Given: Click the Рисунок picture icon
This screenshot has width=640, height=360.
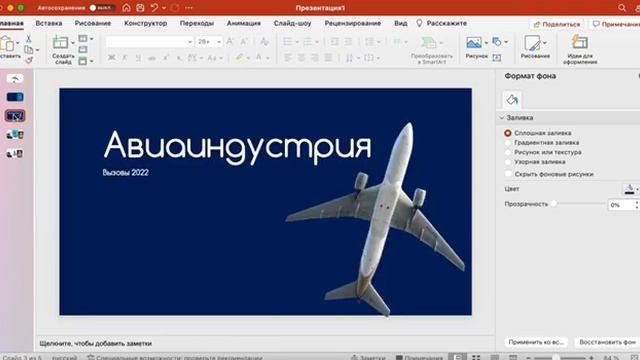Looking at the screenshot, I should pyautogui.click(x=474, y=42).
